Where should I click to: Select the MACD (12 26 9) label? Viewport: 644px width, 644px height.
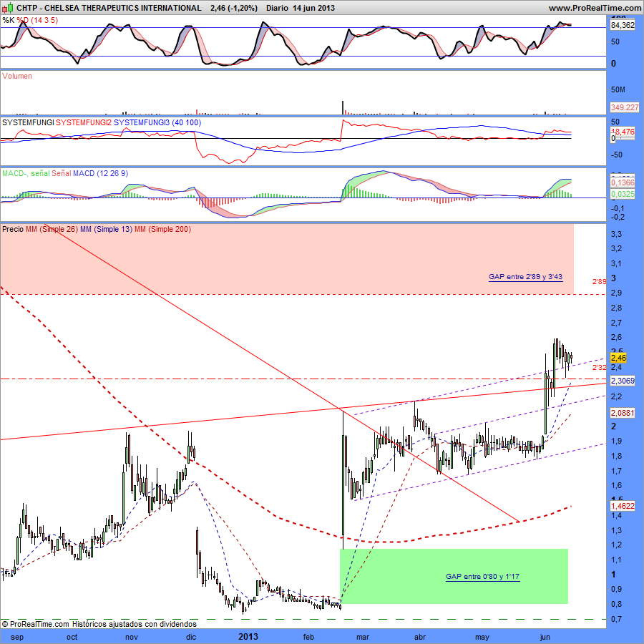click(x=101, y=173)
